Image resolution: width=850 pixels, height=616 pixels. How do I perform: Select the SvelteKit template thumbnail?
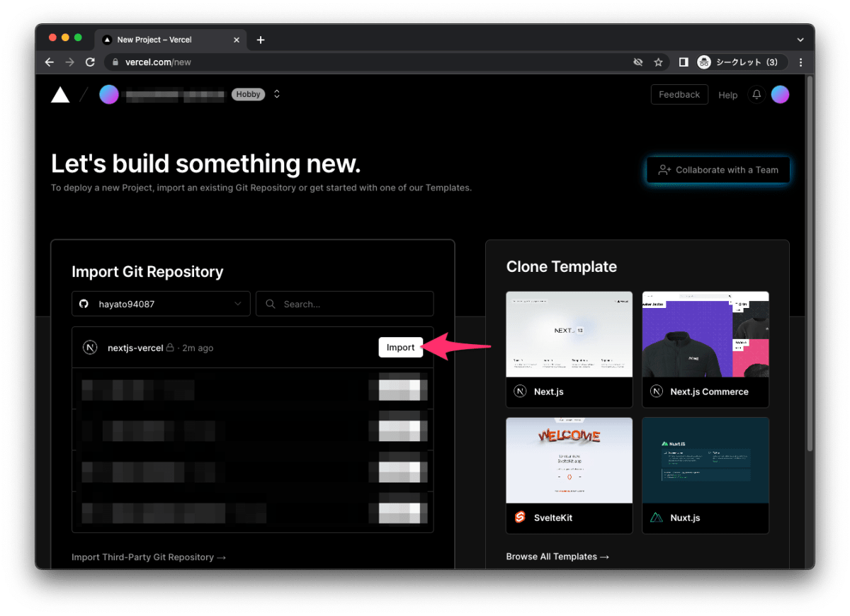pos(569,460)
